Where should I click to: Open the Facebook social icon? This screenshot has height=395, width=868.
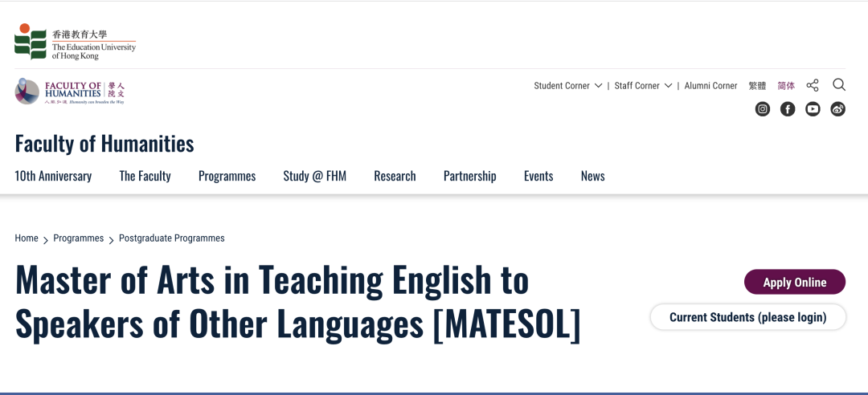[788, 109]
